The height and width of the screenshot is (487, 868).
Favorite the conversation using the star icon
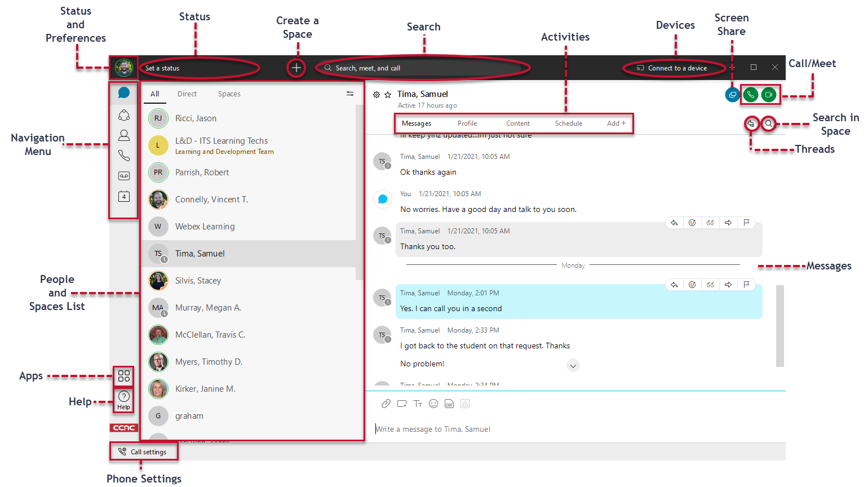click(x=387, y=94)
